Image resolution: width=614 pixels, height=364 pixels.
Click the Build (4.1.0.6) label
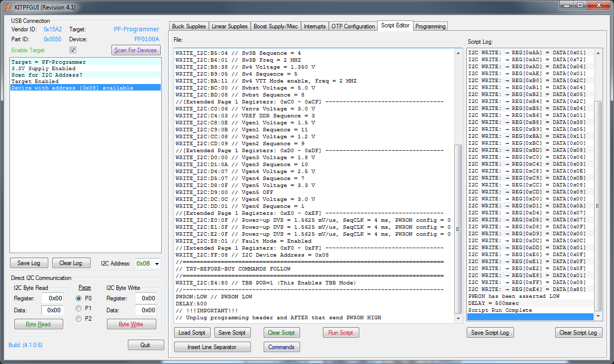click(25, 345)
